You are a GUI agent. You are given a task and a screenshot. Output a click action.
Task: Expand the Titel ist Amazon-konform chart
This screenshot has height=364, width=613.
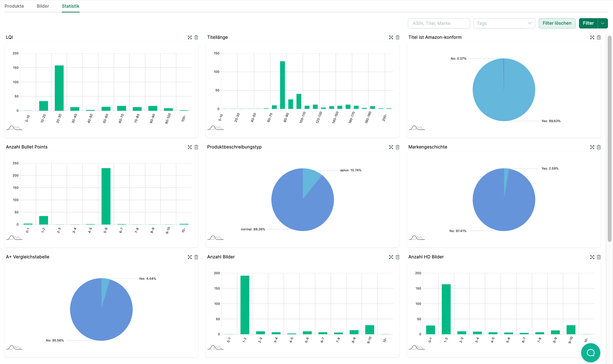(x=592, y=37)
